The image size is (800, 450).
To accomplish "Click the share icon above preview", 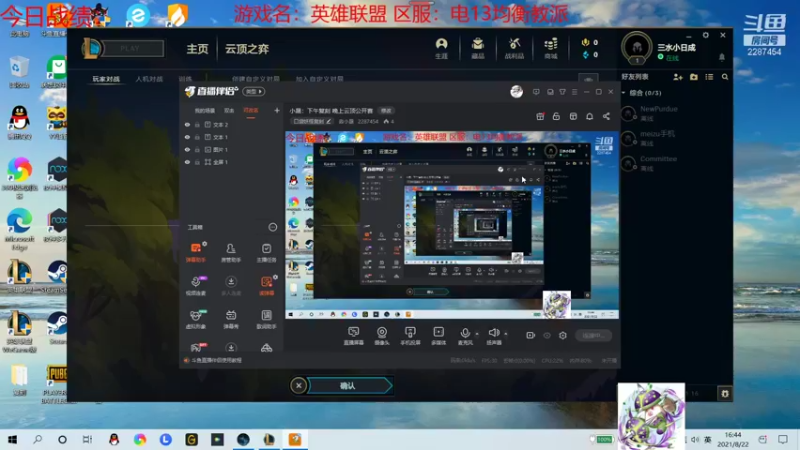I will pos(606,116).
